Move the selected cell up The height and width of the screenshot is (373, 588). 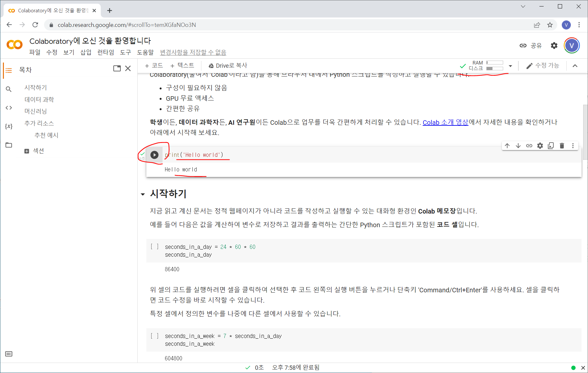(x=507, y=146)
